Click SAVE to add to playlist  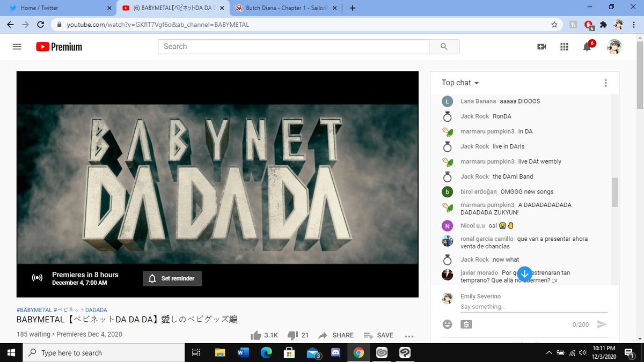coord(378,335)
